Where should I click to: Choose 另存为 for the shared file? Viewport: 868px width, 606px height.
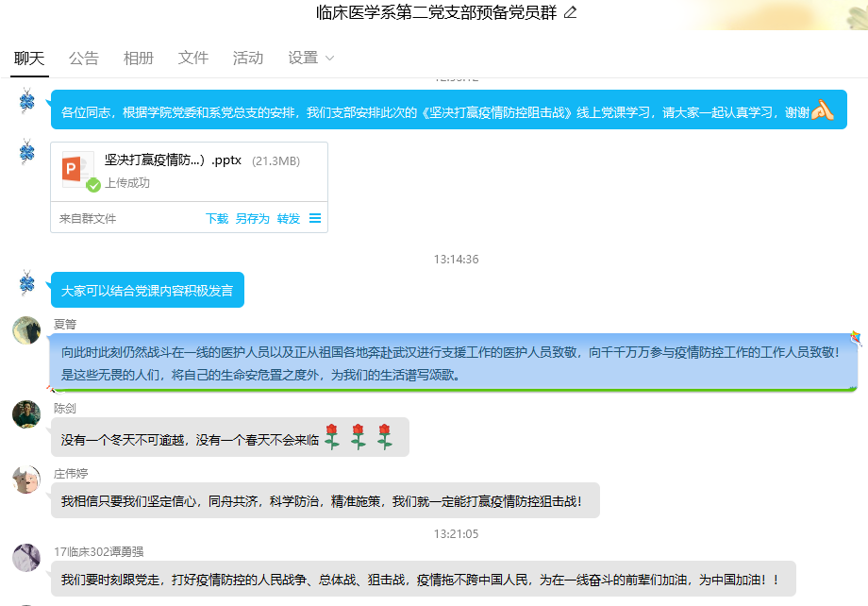[x=252, y=218]
